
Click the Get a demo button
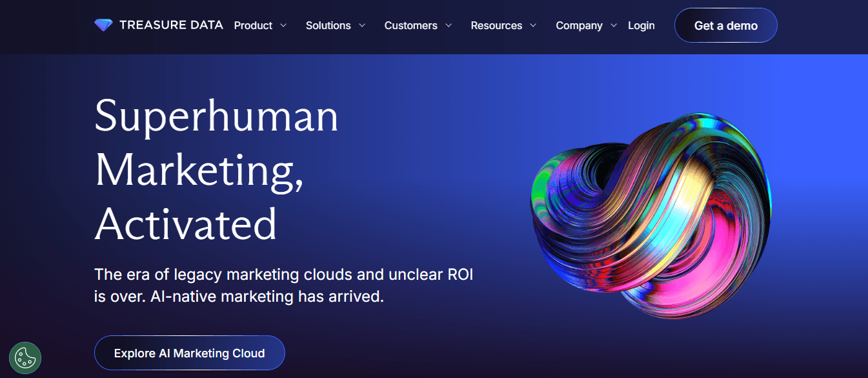coord(726,25)
